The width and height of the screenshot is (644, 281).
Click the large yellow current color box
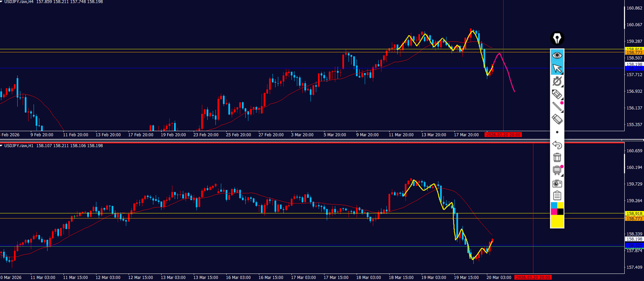(557, 221)
